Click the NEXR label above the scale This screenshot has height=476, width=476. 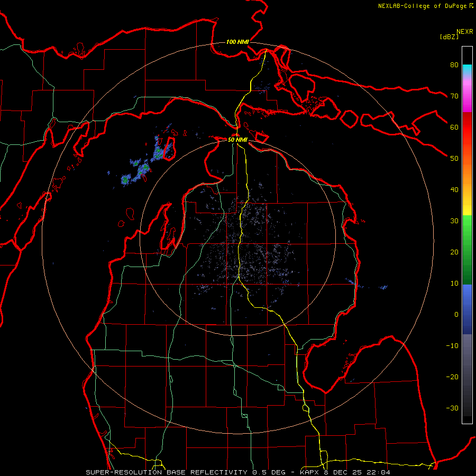pos(464,32)
